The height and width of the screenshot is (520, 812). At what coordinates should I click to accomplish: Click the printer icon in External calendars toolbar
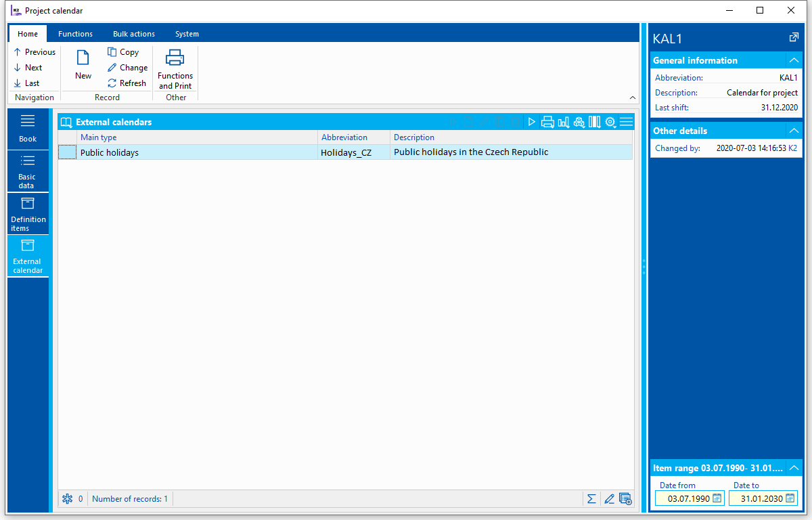pos(547,122)
